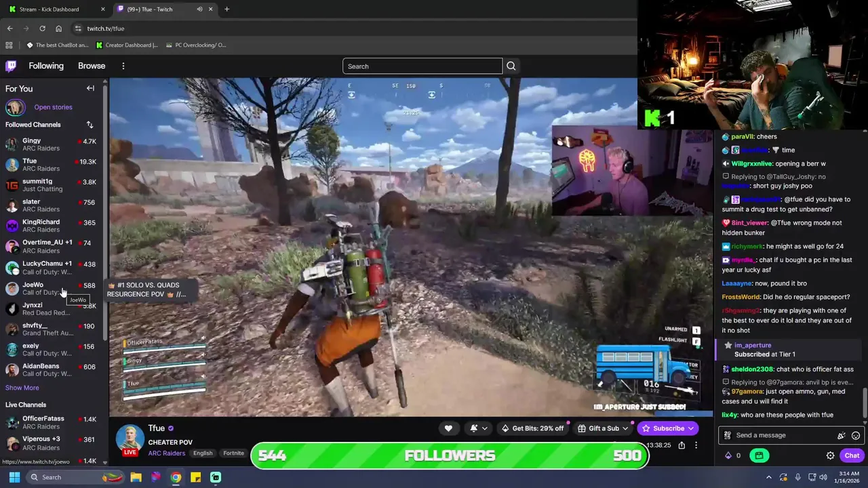
Task: Open the chat emote picker smiley
Action: 856,435
